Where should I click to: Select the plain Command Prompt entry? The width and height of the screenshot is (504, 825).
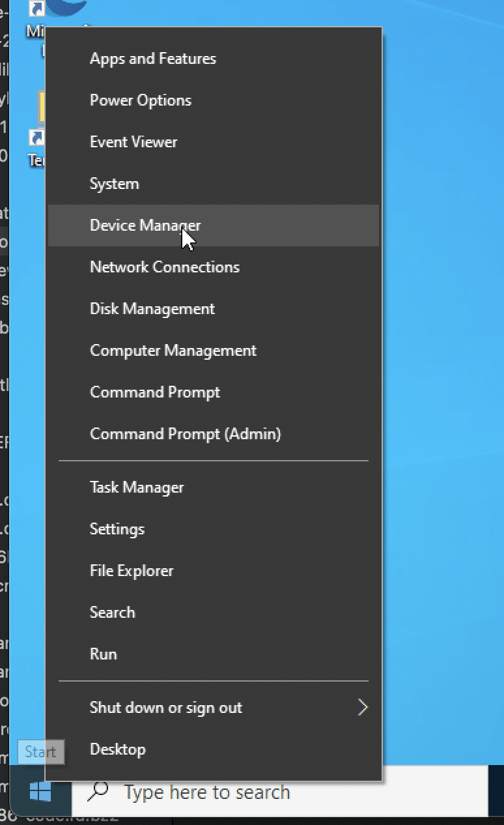[x=214, y=392]
